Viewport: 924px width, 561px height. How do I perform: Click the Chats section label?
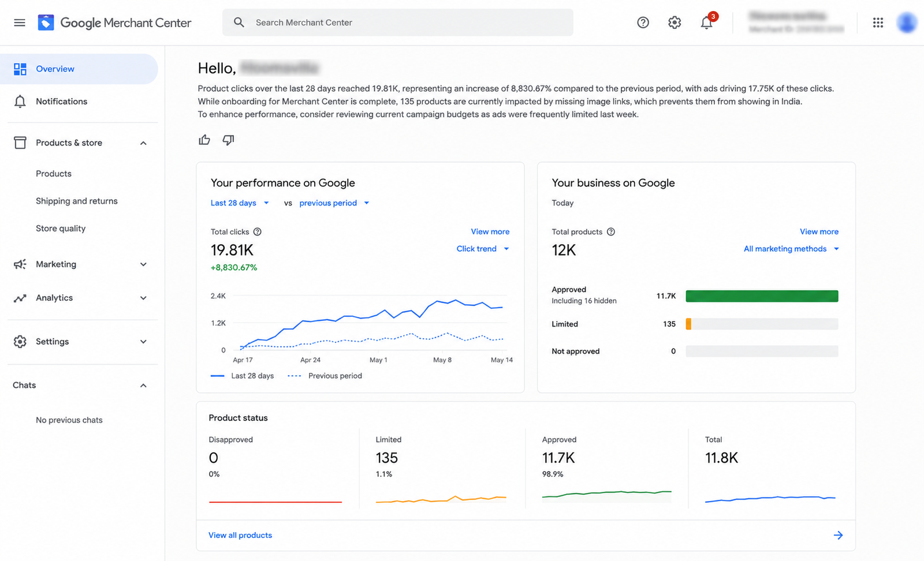[24, 386]
